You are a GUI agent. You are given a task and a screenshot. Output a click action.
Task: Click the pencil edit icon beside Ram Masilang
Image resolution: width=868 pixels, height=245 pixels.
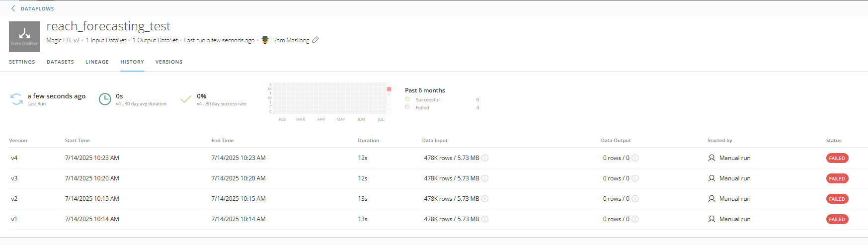pyautogui.click(x=316, y=40)
